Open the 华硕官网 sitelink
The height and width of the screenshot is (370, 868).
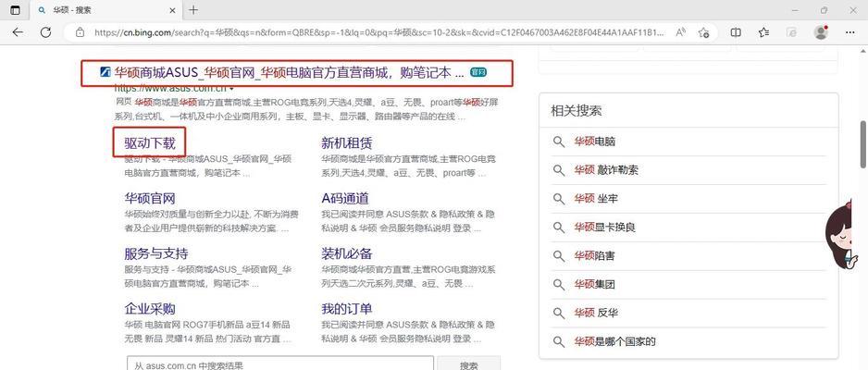(x=150, y=198)
